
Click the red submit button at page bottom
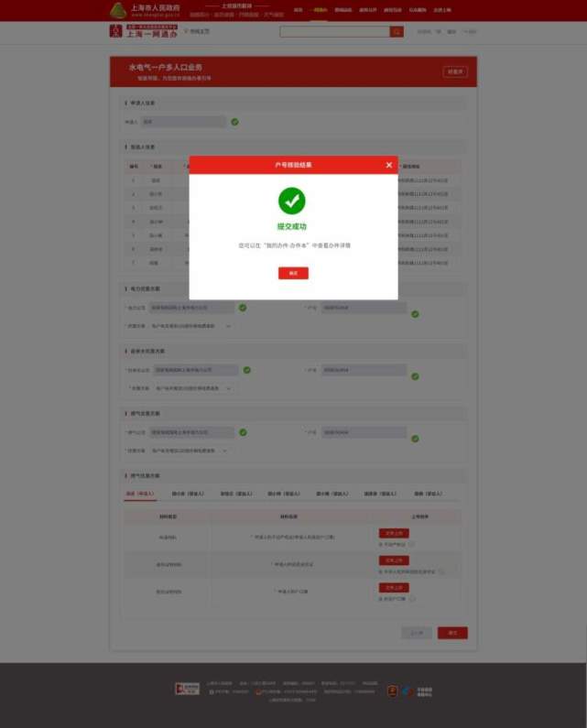coord(452,633)
